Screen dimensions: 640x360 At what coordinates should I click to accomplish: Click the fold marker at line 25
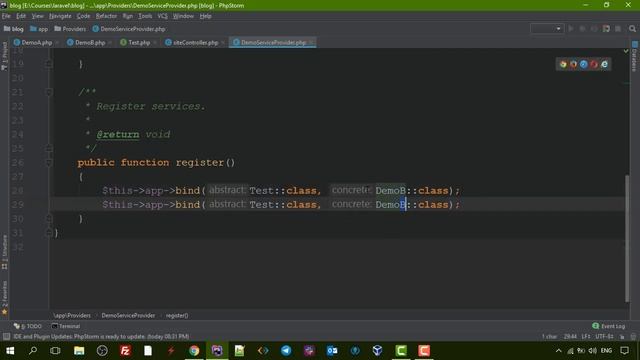tap(49, 149)
